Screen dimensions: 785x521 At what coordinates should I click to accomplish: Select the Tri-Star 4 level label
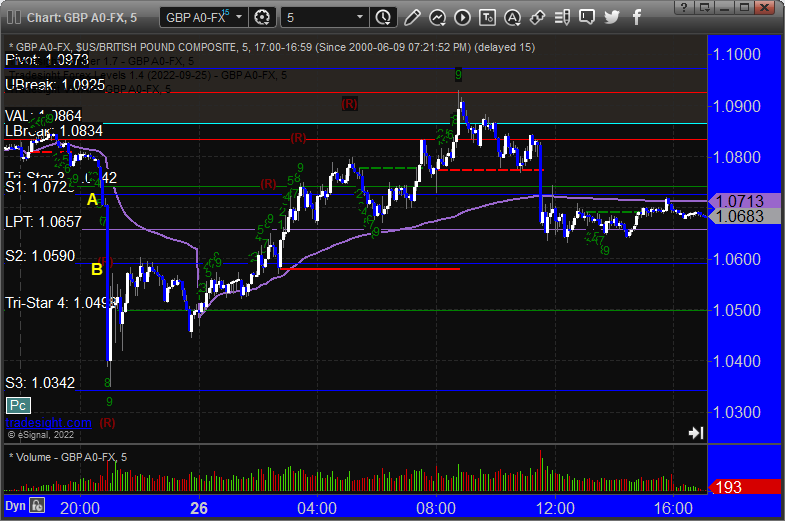click(60, 303)
